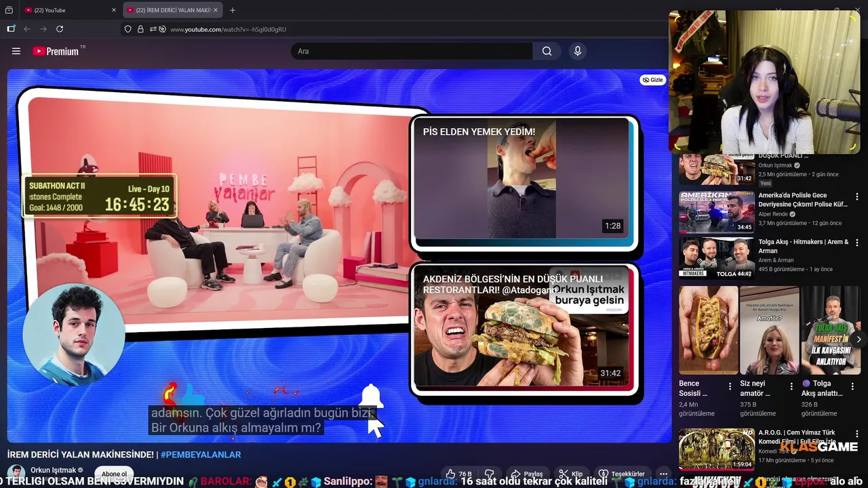
Task: Click the white bell icon on end screen
Action: tap(371, 396)
